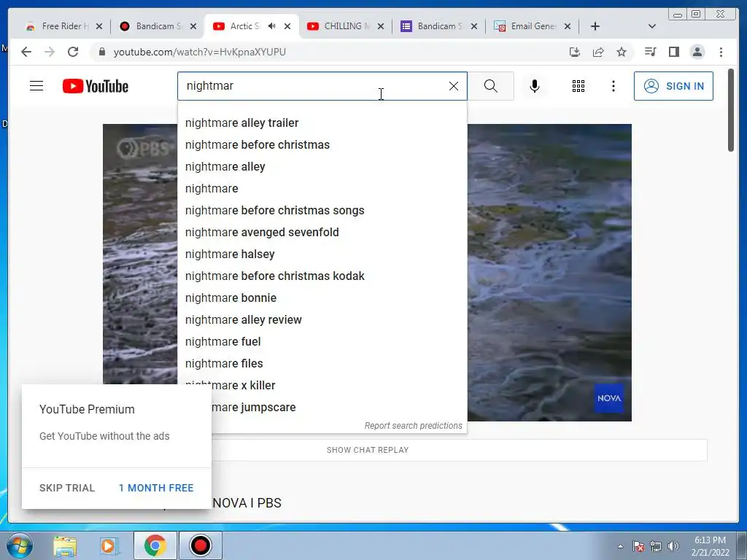This screenshot has height=560, width=747.
Task: Clear the search box with X
Action: (x=454, y=86)
